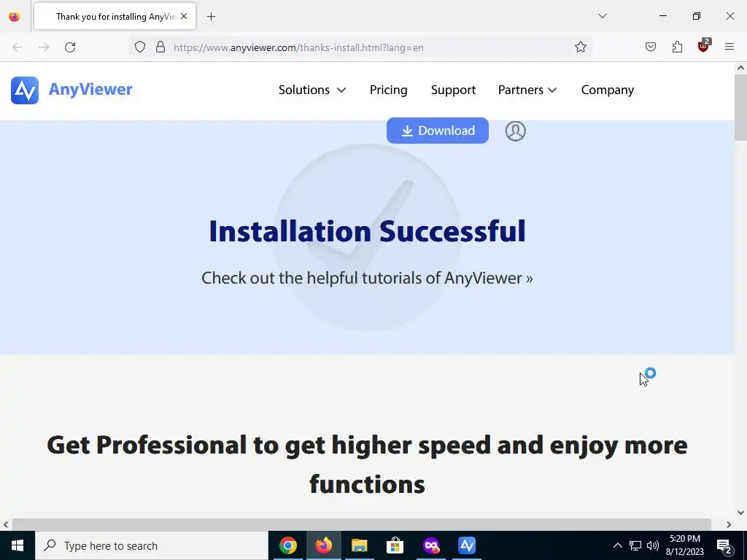Open the purple mask app in taskbar
The image size is (747, 560).
[430, 545]
